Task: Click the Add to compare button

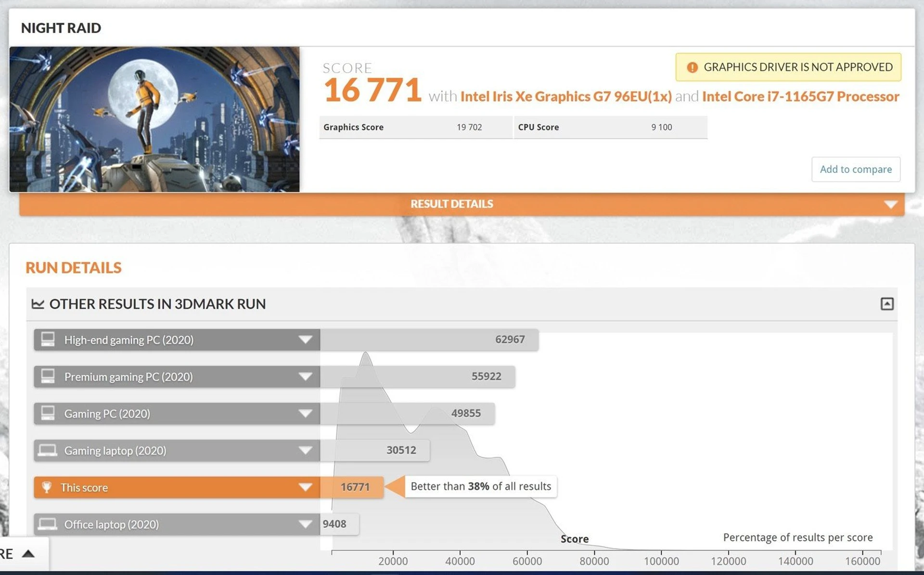Action: 856,169
